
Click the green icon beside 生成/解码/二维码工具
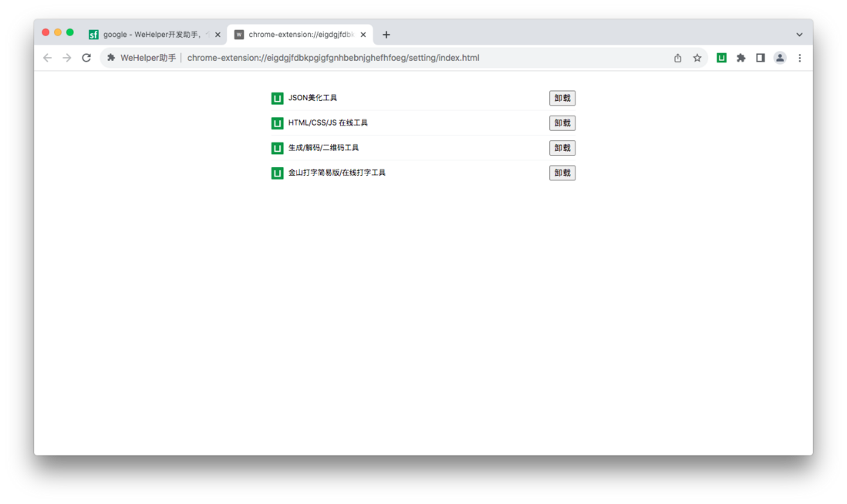coord(277,148)
